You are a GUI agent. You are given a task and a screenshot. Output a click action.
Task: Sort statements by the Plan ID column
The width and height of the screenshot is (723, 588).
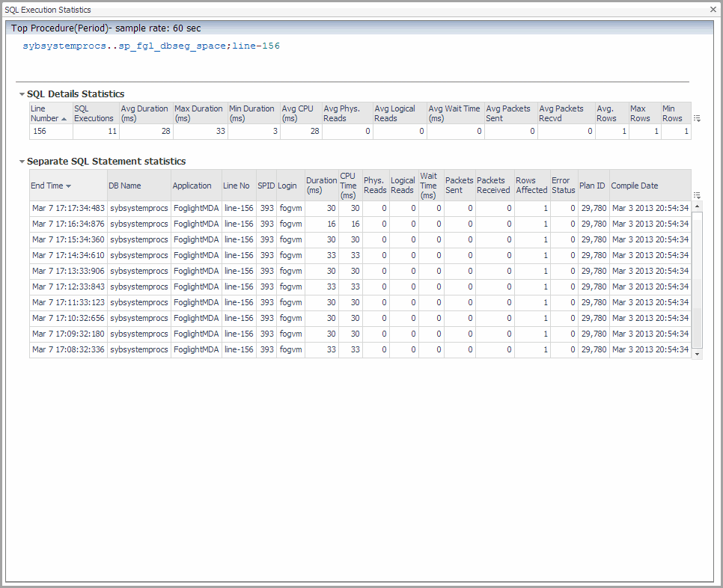(x=592, y=186)
